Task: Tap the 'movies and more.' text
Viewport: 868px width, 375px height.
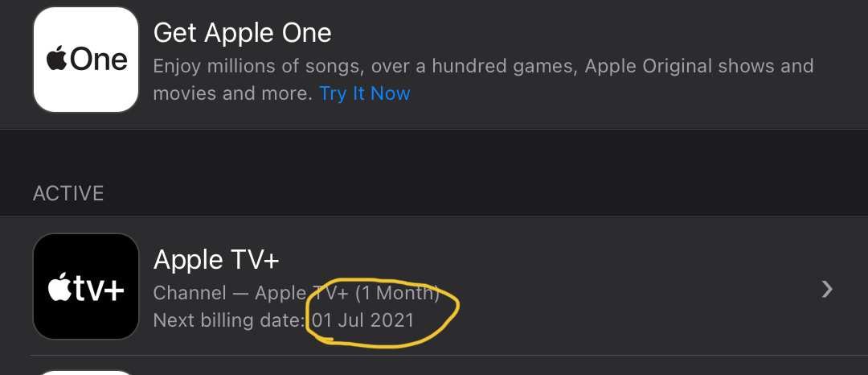Action: 232,93
